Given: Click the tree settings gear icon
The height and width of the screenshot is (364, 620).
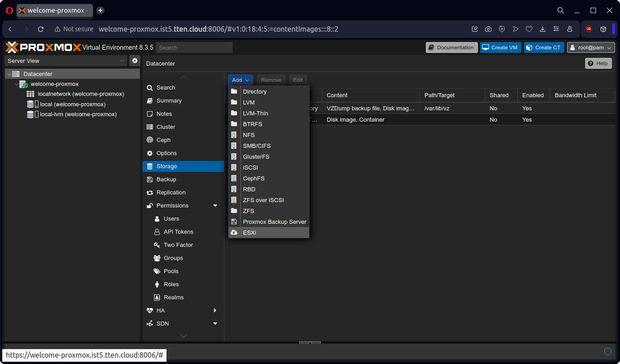Looking at the screenshot, I should point(135,61).
